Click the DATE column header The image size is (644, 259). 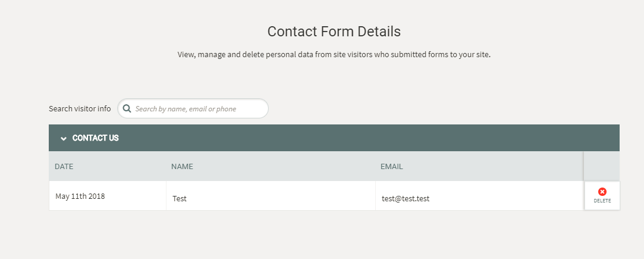pyautogui.click(x=64, y=167)
